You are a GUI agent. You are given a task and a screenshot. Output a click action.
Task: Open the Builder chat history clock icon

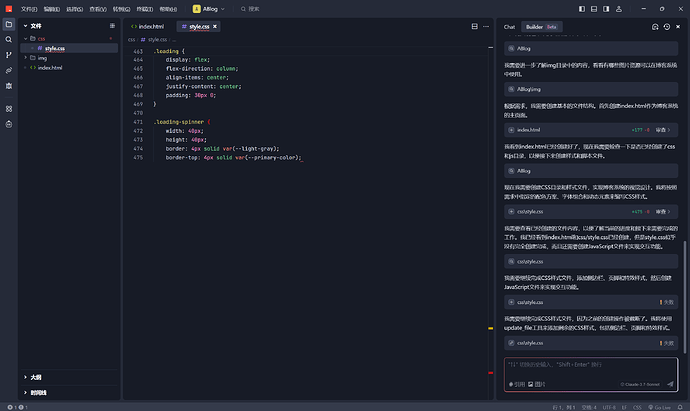(x=667, y=27)
